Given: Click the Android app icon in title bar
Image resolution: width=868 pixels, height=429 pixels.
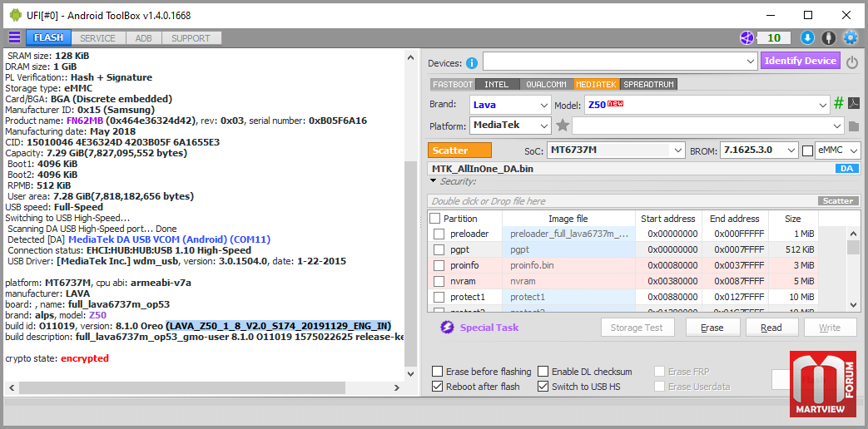Looking at the screenshot, I should 15,15.
